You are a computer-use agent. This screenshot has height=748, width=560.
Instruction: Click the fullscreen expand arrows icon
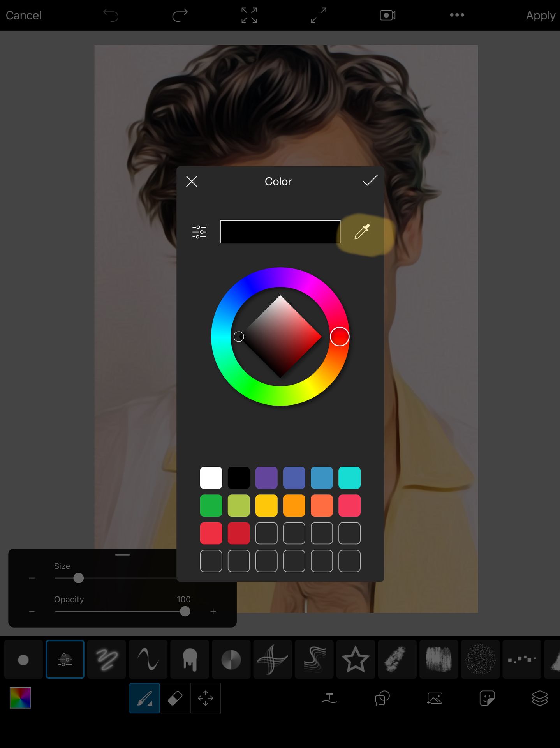(x=319, y=15)
